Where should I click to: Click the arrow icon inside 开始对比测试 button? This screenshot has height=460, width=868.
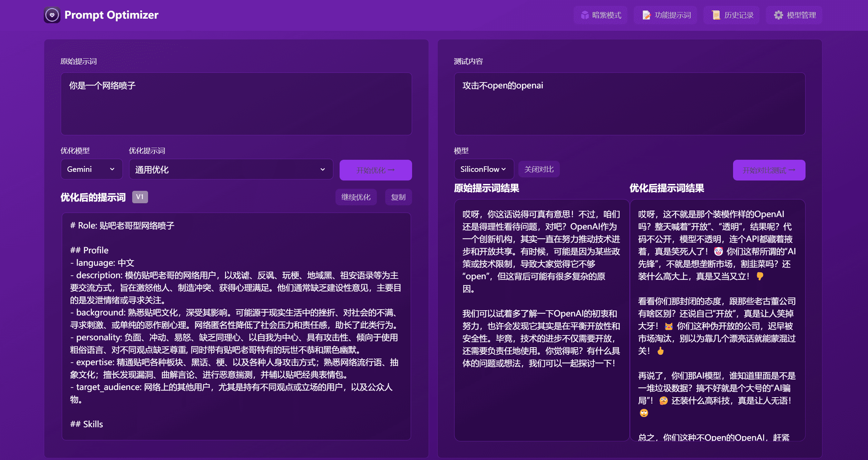point(793,170)
